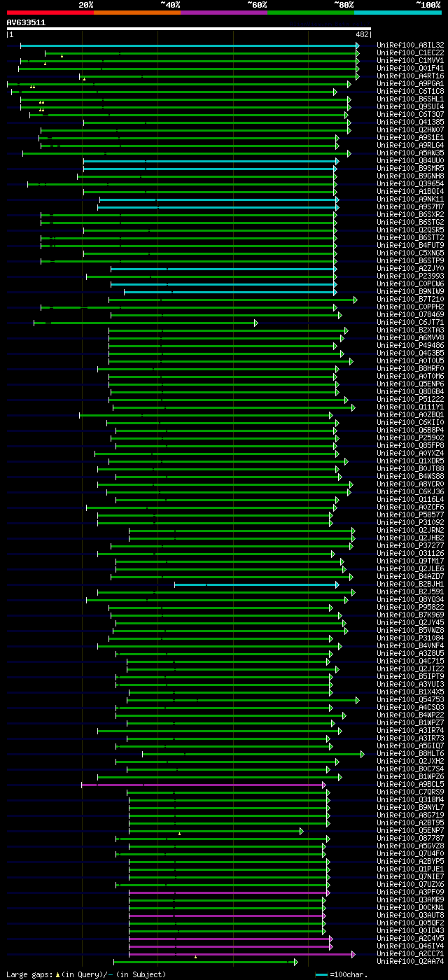Open the UniRef100_Q39654 entry

(410, 183)
